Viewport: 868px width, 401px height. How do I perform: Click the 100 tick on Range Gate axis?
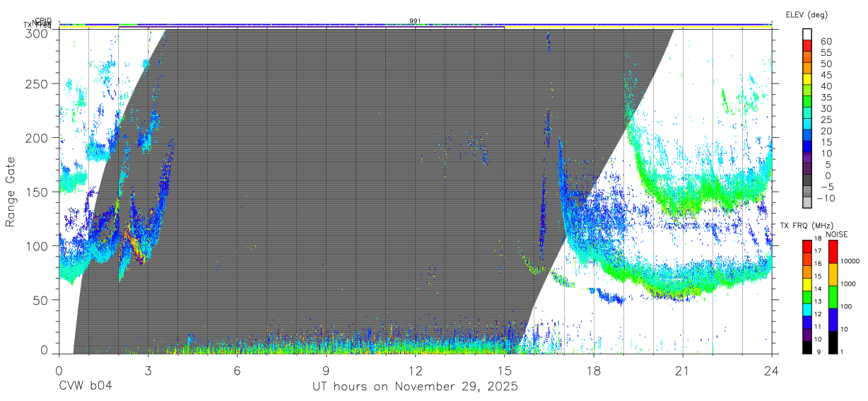point(37,245)
